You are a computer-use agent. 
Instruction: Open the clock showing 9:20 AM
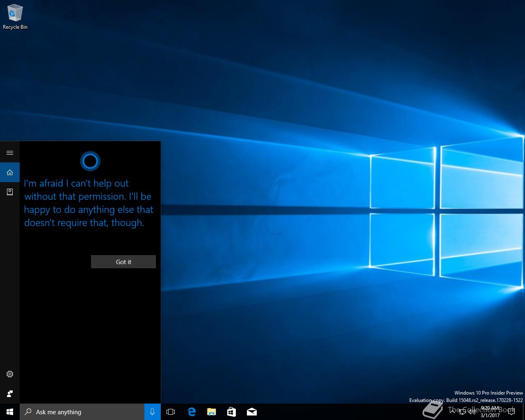point(490,412)
